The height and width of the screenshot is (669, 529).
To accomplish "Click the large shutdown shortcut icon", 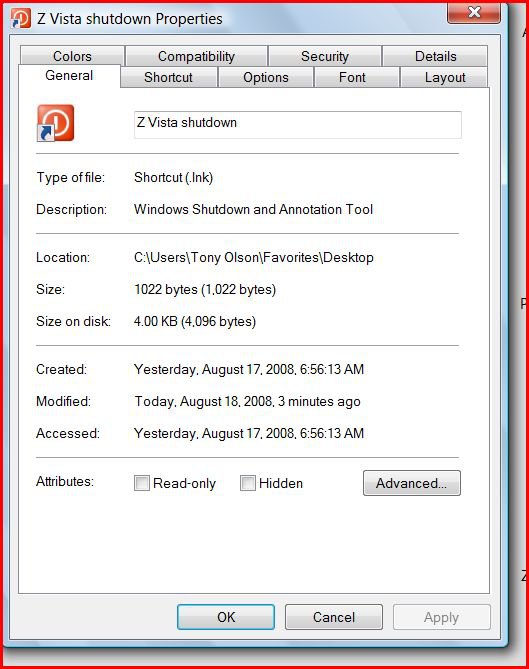I will tap(55, 123).
